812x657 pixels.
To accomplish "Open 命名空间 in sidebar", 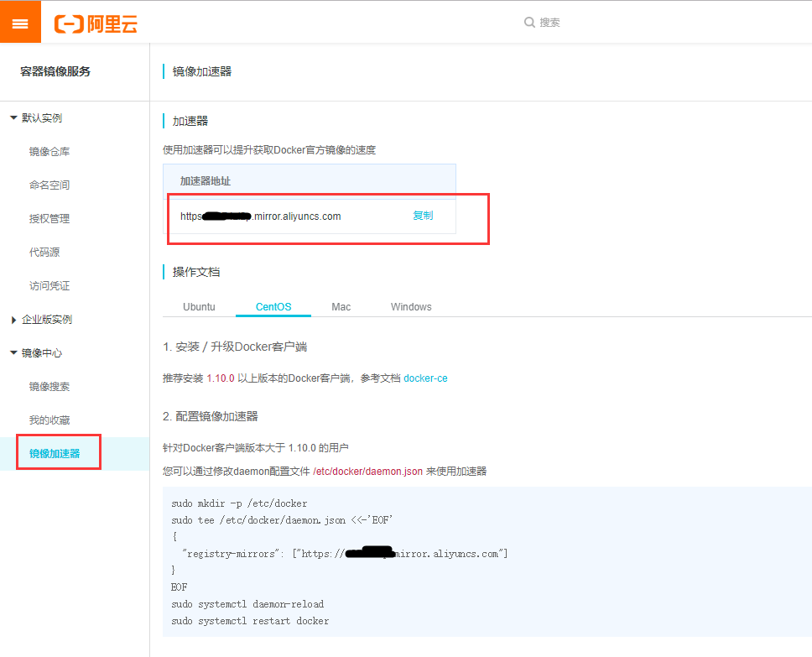I will [x=49, y=185].
